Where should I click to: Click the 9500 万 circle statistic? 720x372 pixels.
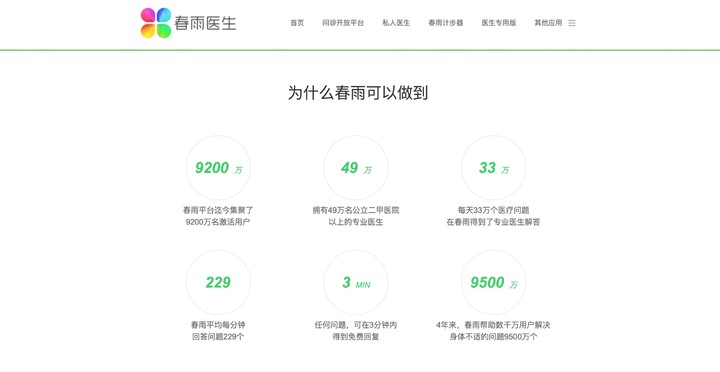point(494,282)
